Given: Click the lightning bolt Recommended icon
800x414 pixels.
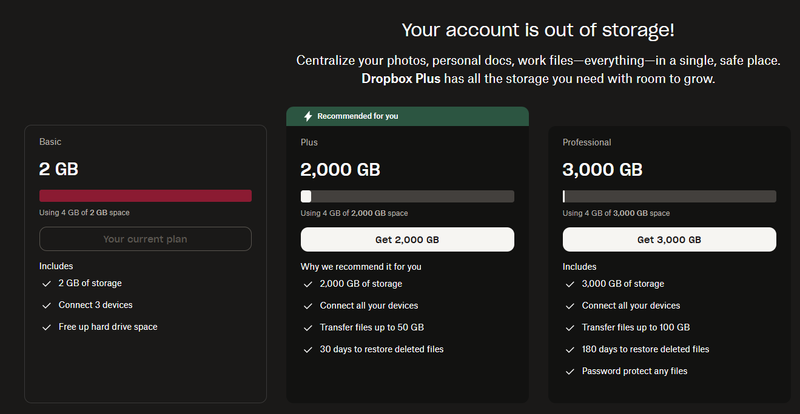Looking at the screenshot, I should coord(307,116).
